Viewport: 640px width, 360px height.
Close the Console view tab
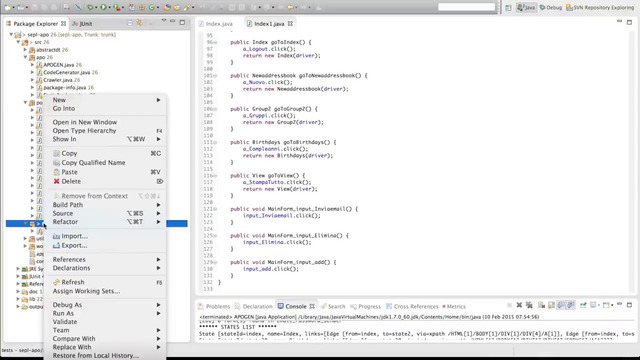click(312, 306)
